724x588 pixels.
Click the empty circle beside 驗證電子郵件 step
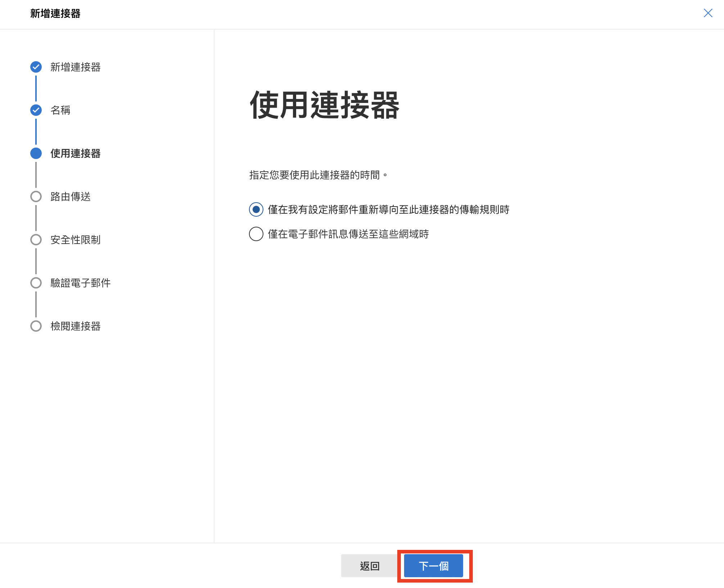click(x=36, y=283)
